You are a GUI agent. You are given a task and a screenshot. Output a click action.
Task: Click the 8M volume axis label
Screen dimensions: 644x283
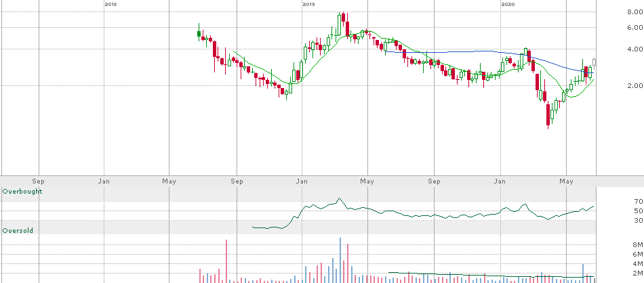(x=637, y=245)
